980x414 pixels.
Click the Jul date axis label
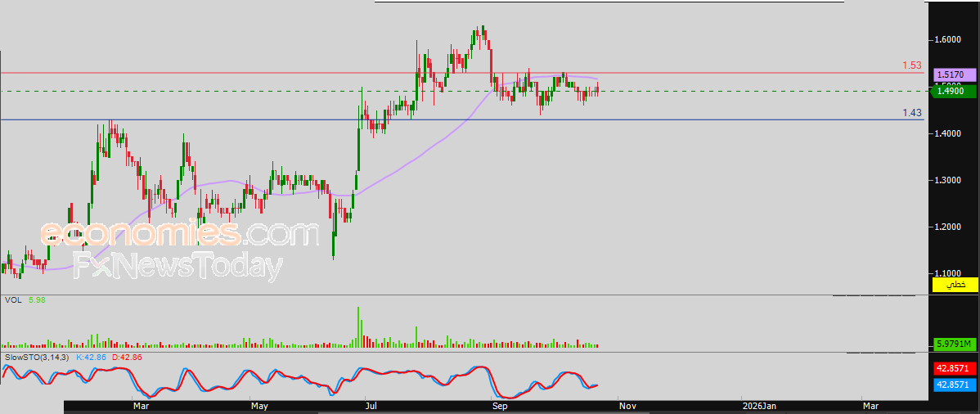(371, 407)
